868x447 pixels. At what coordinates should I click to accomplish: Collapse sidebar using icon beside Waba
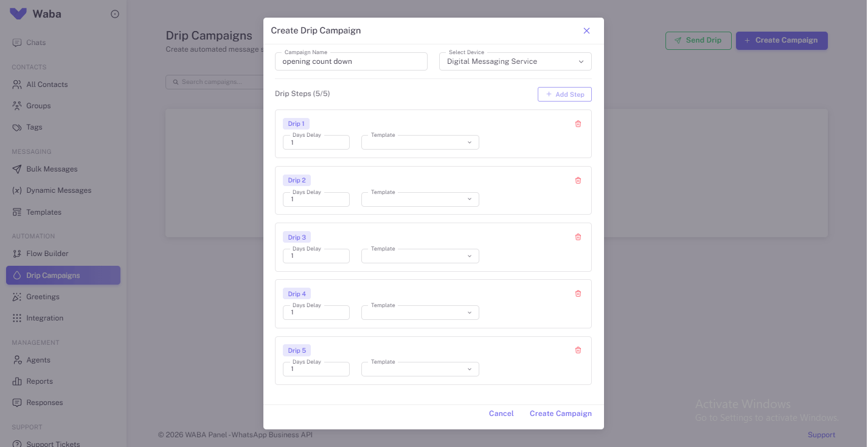tap(115, 14)
